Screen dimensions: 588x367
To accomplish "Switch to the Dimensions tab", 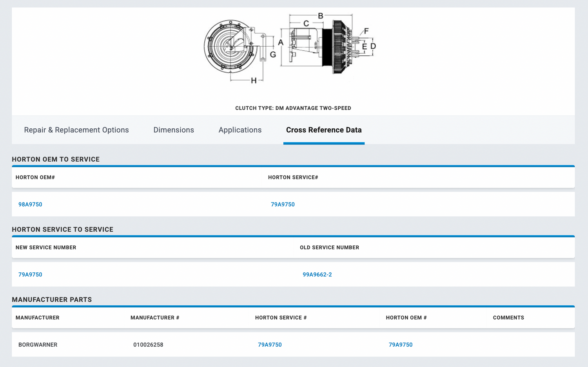I will [x=174, y=130].
